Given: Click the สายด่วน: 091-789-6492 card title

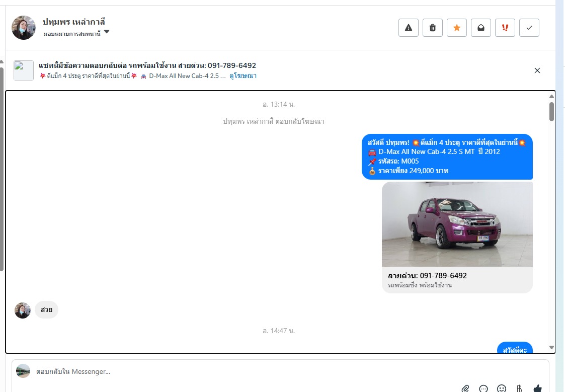Looking at the screenshot, I should [x=427, y=276].
